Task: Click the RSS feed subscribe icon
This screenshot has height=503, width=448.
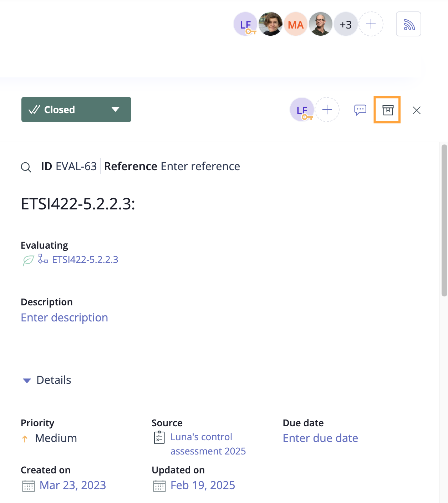Action: [x=408, y=24]
